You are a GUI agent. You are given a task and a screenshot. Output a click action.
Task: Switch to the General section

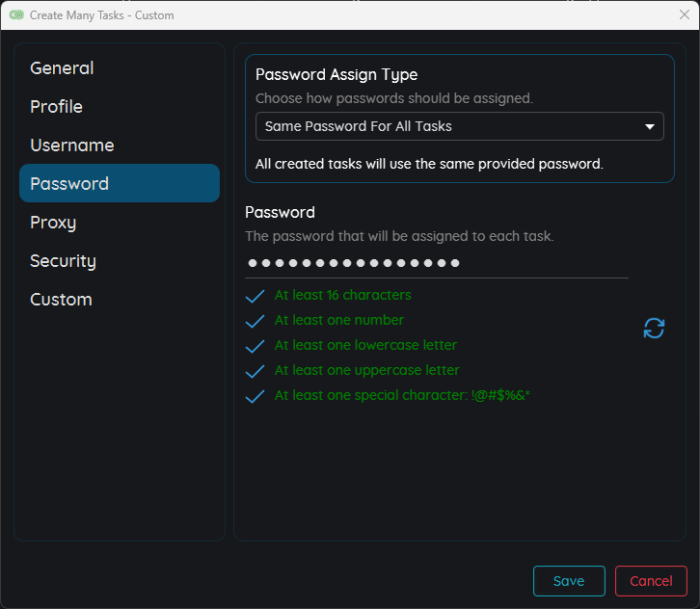[62, 68]
